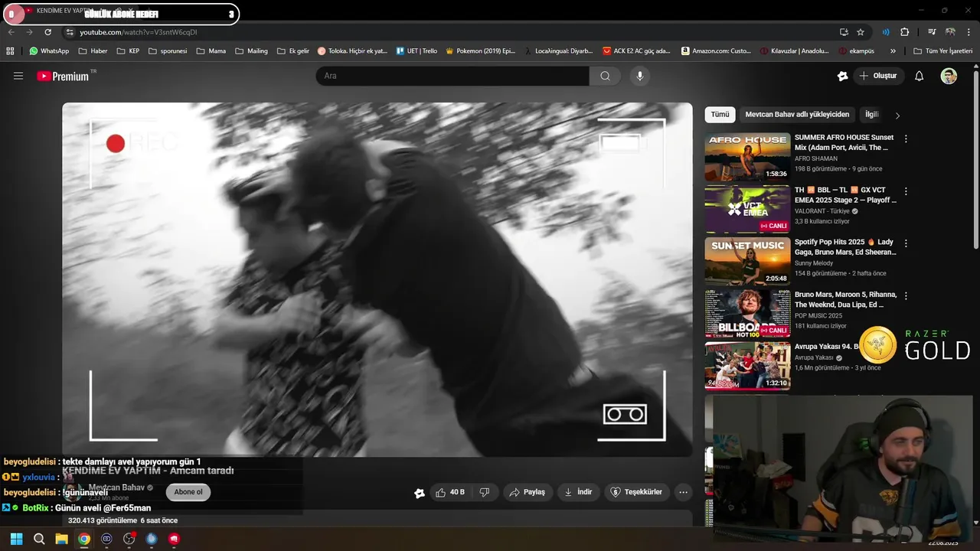Screen dimensions: 980x551
Task: Open Windows taskbar search
Action: (39, 539)
